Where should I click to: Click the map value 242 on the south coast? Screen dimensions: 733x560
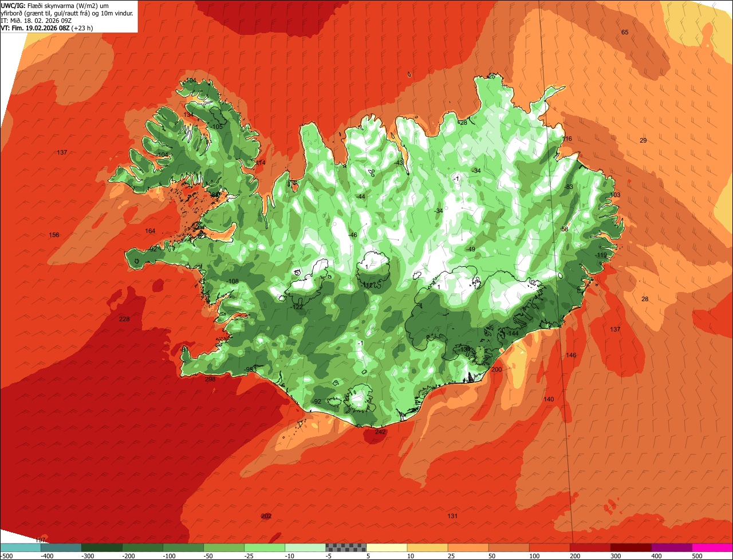380,432
